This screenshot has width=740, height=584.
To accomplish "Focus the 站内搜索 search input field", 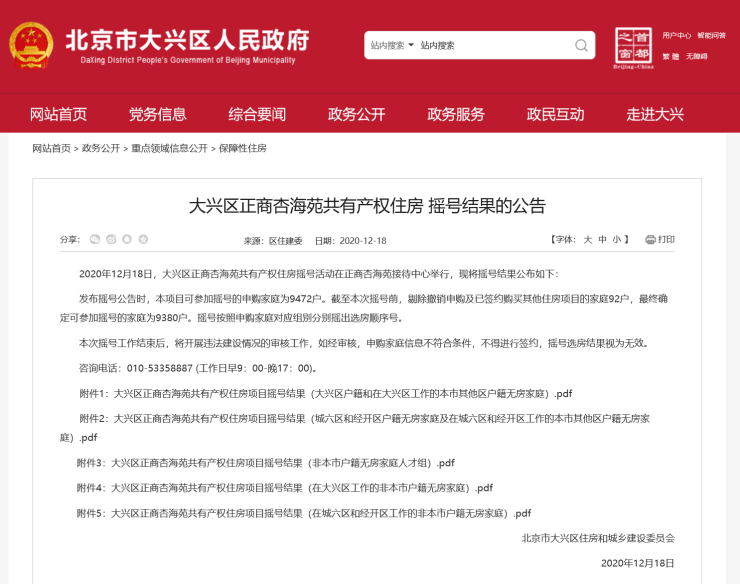I will point(493,45).
